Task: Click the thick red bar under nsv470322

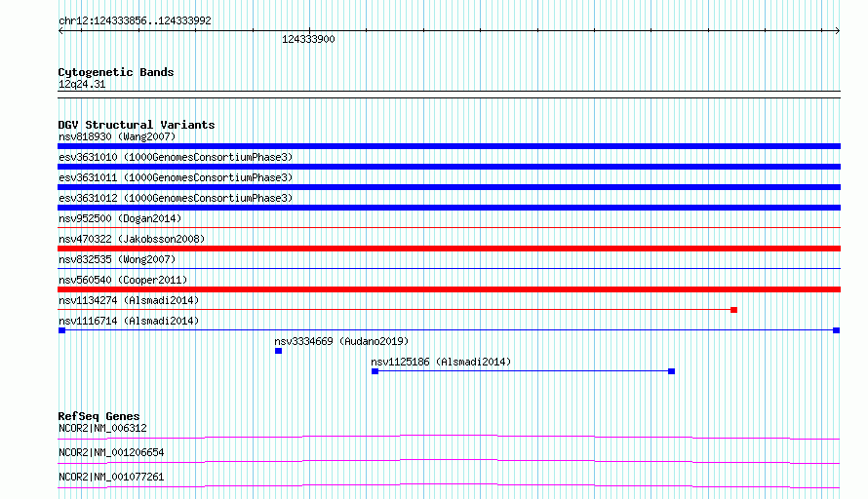Action: 449,249
